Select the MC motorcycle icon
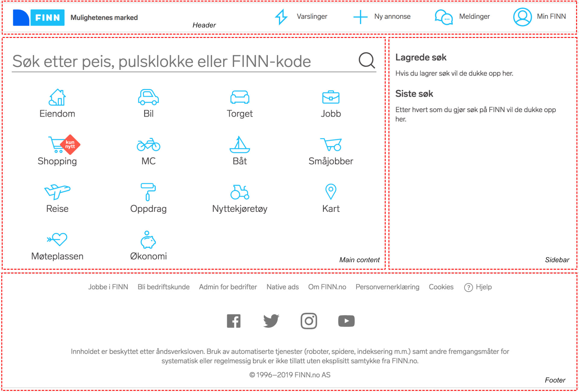 [148, 145]
